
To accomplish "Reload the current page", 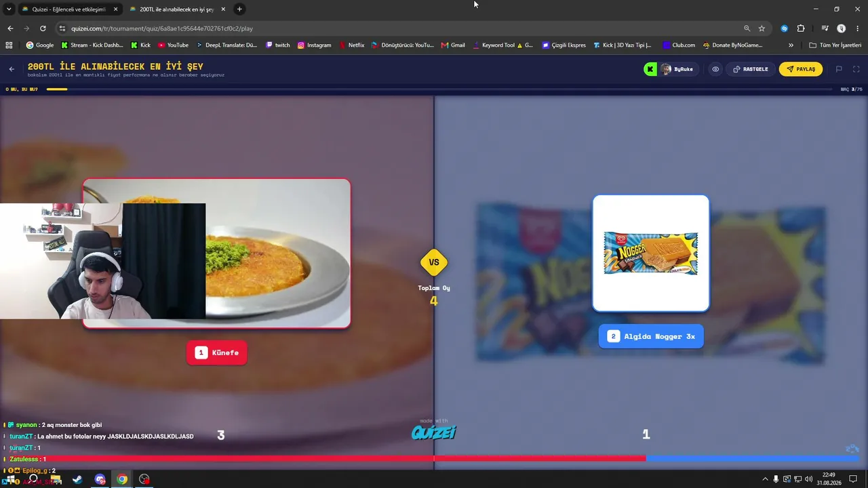I will pyautogui.click(x=43, y=28).
